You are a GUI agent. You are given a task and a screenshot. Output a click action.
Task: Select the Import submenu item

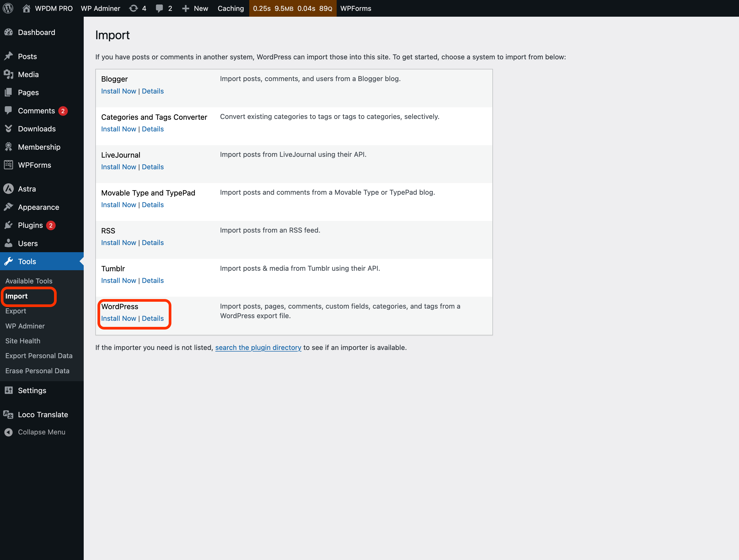pyautogui.click(x=16, y=296)
